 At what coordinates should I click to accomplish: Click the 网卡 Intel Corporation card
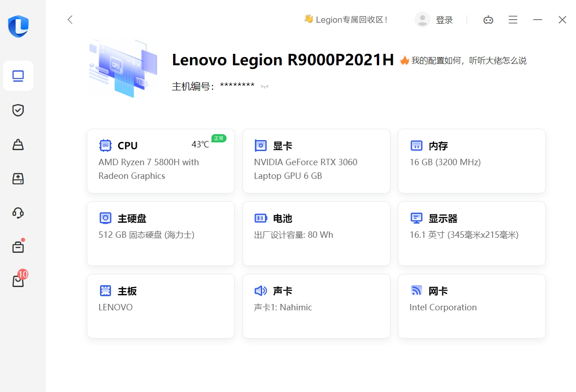(x=471, y=306)
